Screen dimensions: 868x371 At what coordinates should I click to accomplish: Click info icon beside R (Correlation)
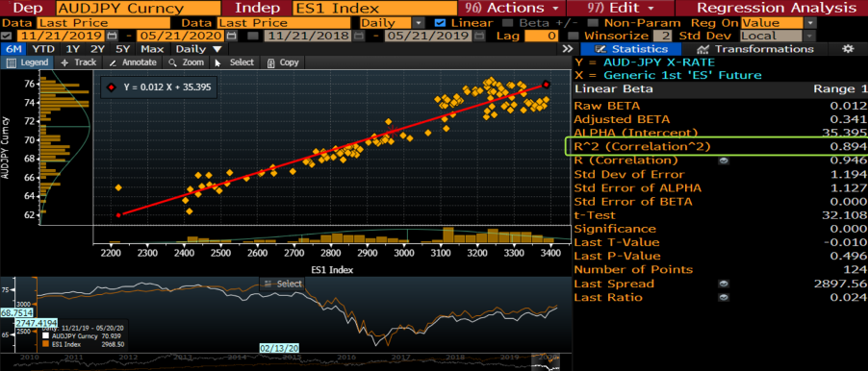[x=724, y=161]
